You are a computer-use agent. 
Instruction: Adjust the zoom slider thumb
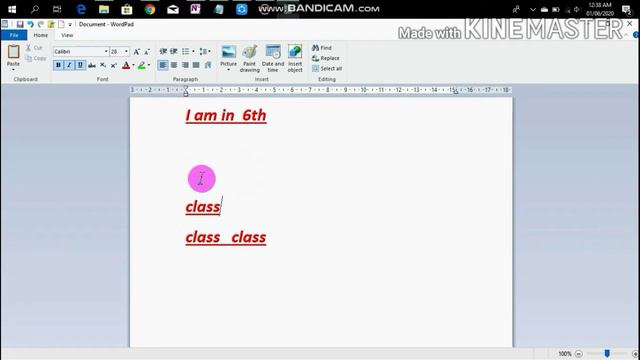[607, 353]
